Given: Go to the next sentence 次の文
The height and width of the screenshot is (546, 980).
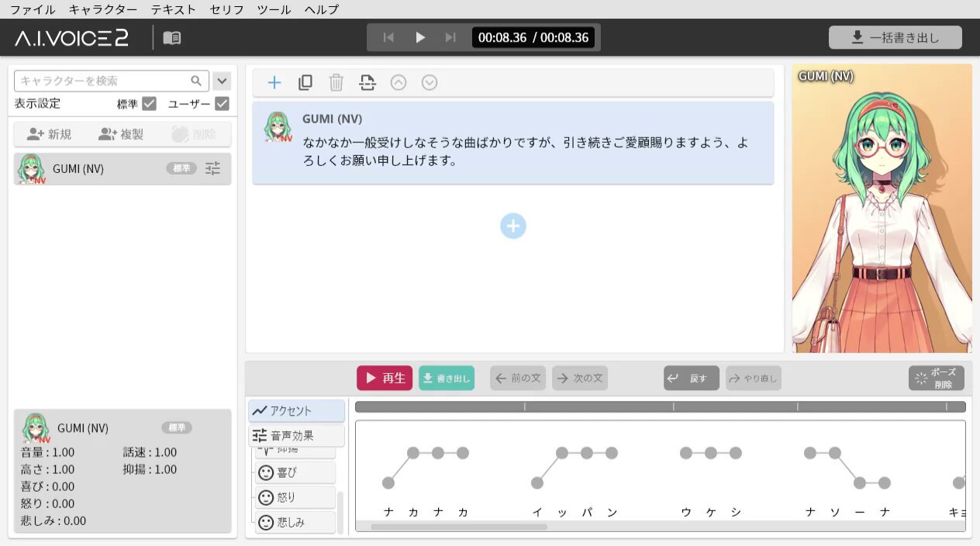Looking at the screenshot, I should point(580,378).
